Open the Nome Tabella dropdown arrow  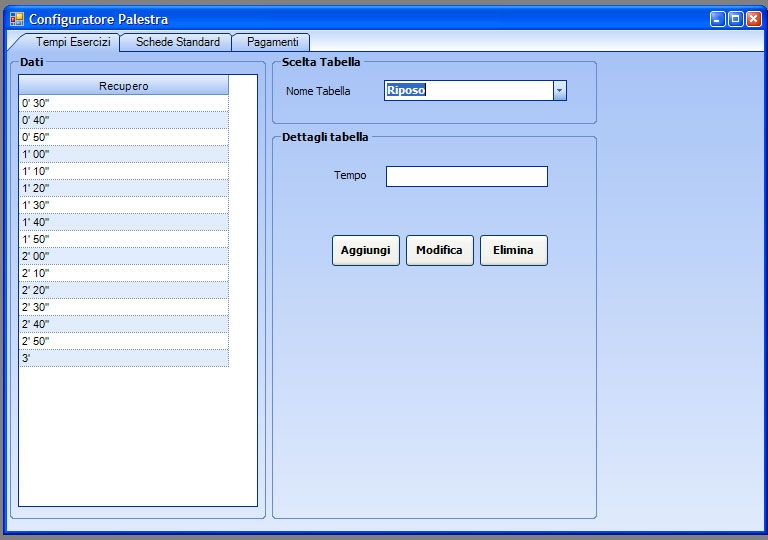(x=560, y=91)
